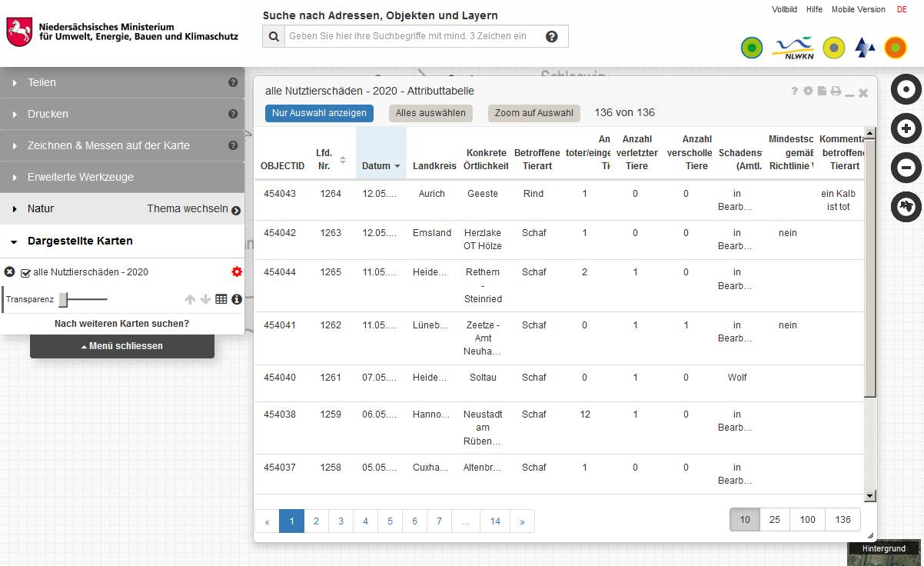This screenshot has width=924, height=566.
Task: Zoom out of the map with the minus button
Action: (906, 168)
